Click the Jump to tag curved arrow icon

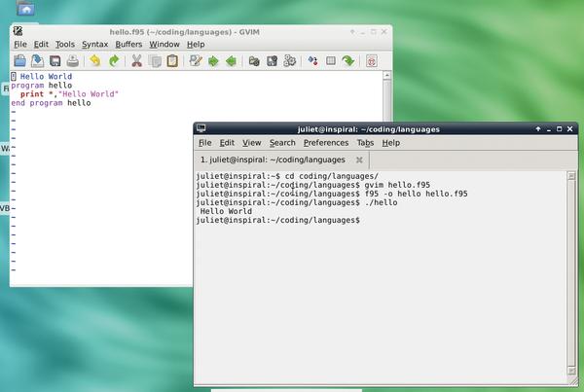click(x=348, y=60)
